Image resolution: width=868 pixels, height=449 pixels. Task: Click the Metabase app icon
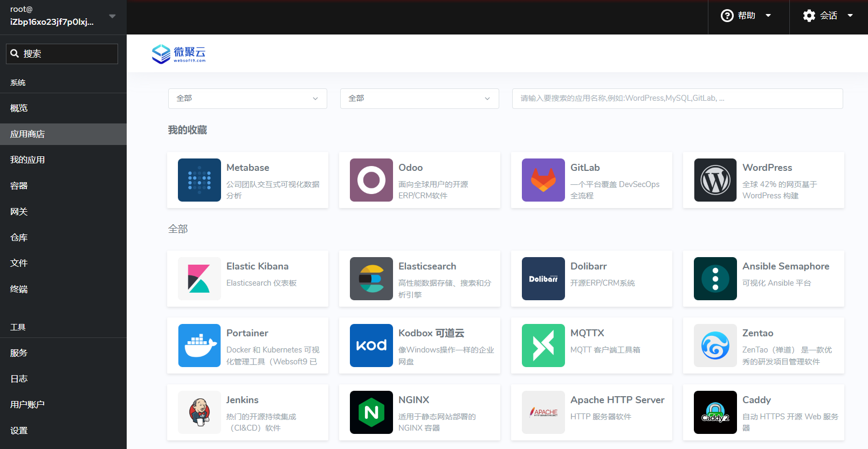(x=199, y=180)
